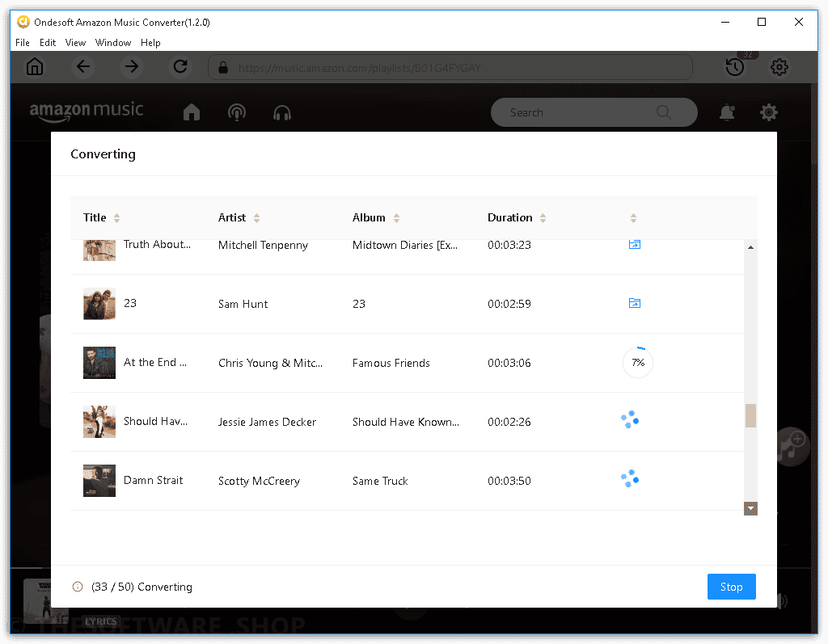Viewport: 828px width, 644px height.
Task: Select the Famous Friends album cell
Action: click(391, 363)
